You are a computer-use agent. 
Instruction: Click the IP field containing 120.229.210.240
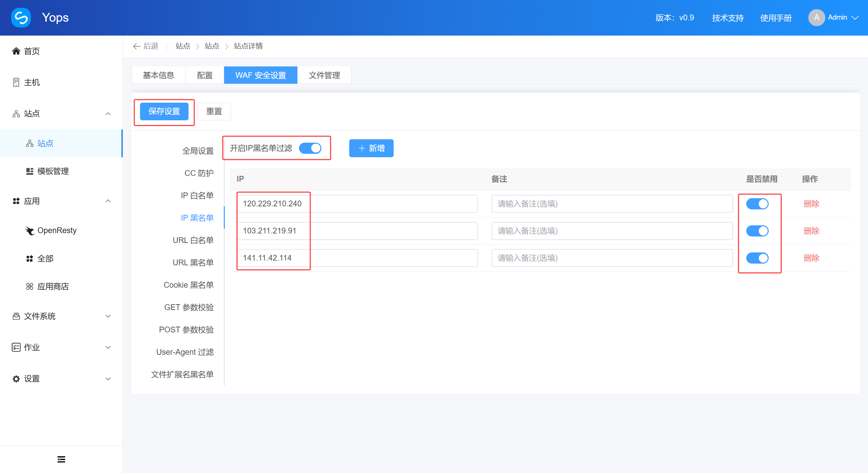tap(357, 204)
